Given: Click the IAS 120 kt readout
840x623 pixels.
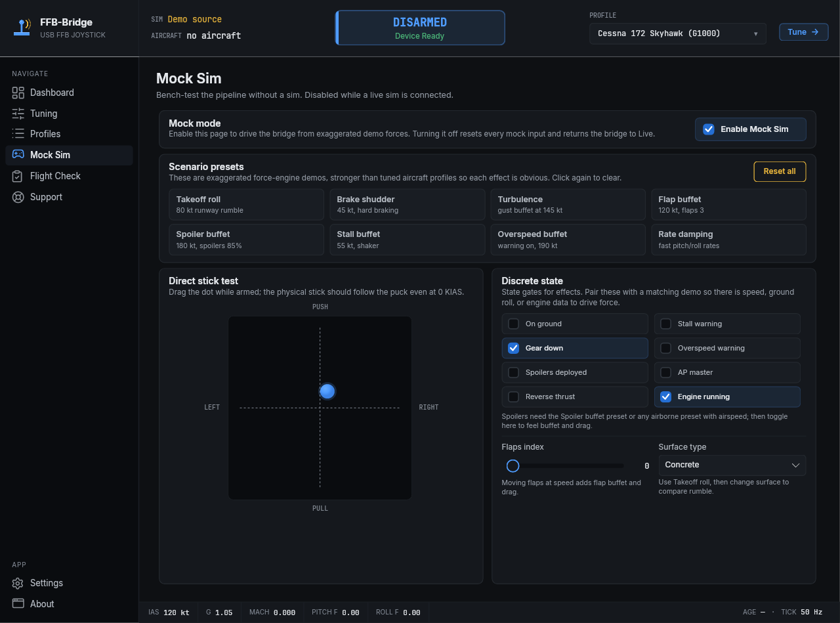Looking at the screenshot, I should [x=169, y=612].
